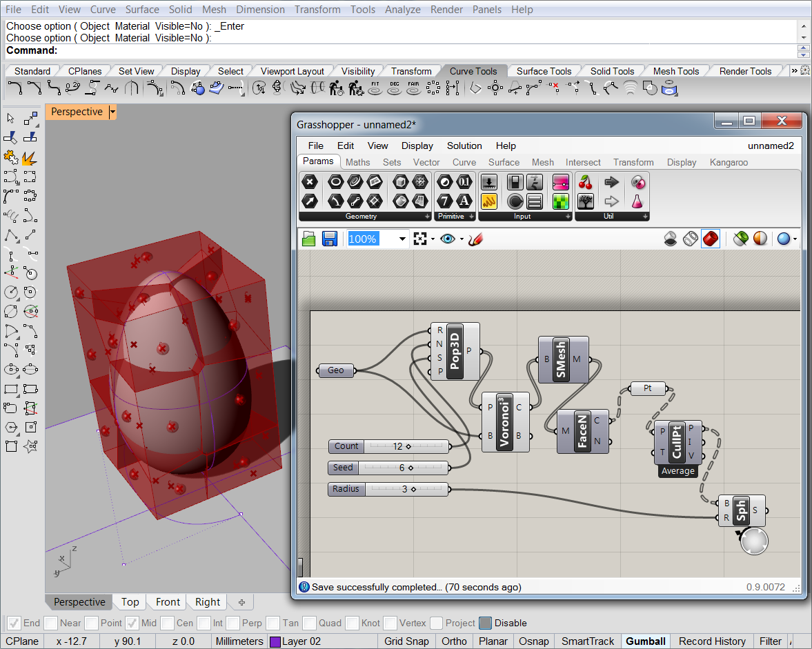Click the Cherry Picker icon in Util panel

coord(586,182)
